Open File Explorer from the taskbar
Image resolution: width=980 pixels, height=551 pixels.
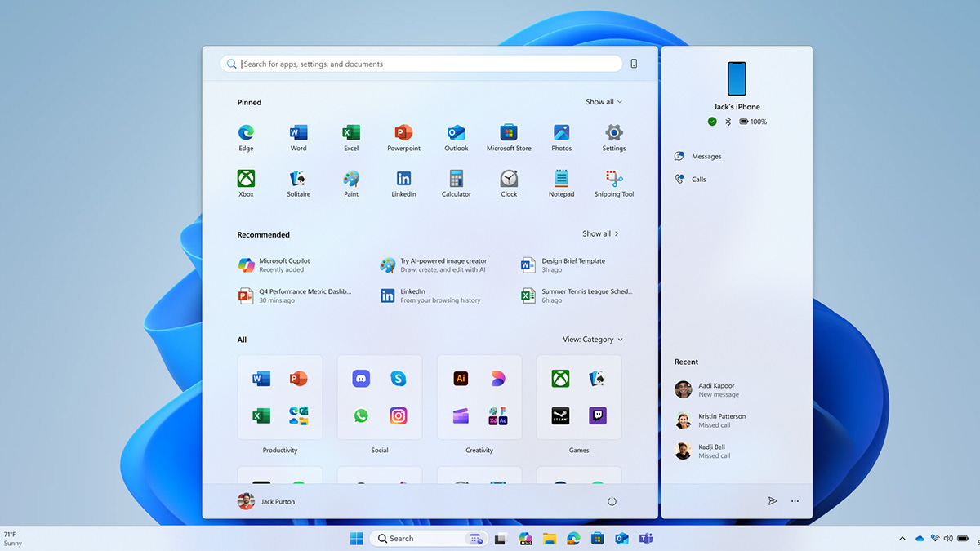pos(550,539)
